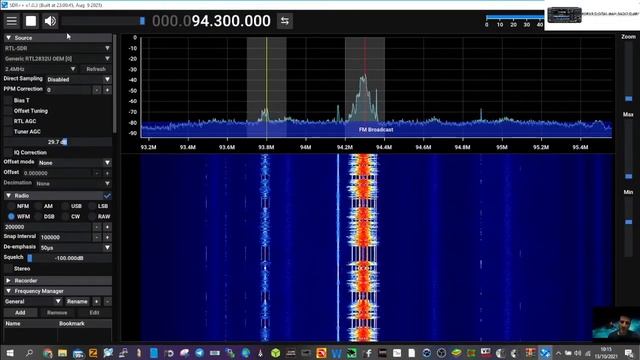
Task: Open File Explorer from the taskbar
Action: coord(62,353)
